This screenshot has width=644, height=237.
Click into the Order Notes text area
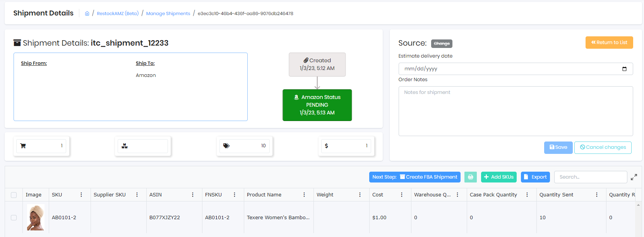[x=516, y=111]
